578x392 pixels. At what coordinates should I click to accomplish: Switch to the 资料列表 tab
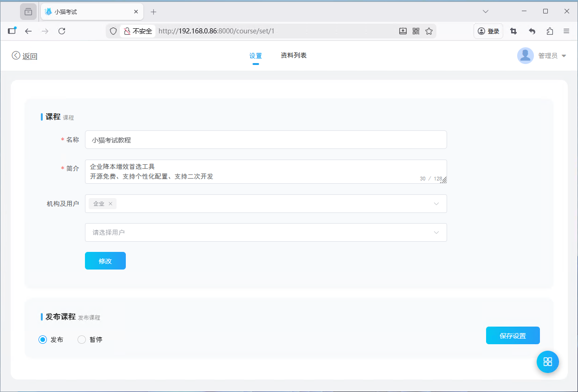[x=293, y=55]
